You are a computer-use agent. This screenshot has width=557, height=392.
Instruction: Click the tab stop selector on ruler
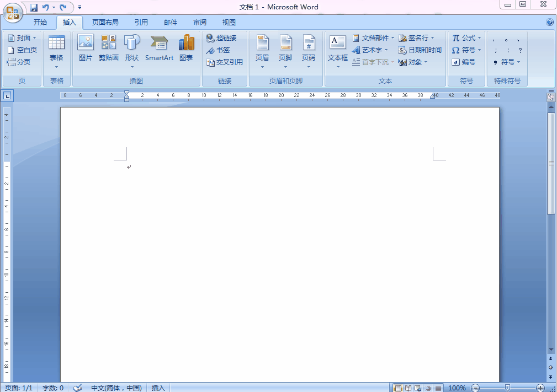[x=8, y=96]
